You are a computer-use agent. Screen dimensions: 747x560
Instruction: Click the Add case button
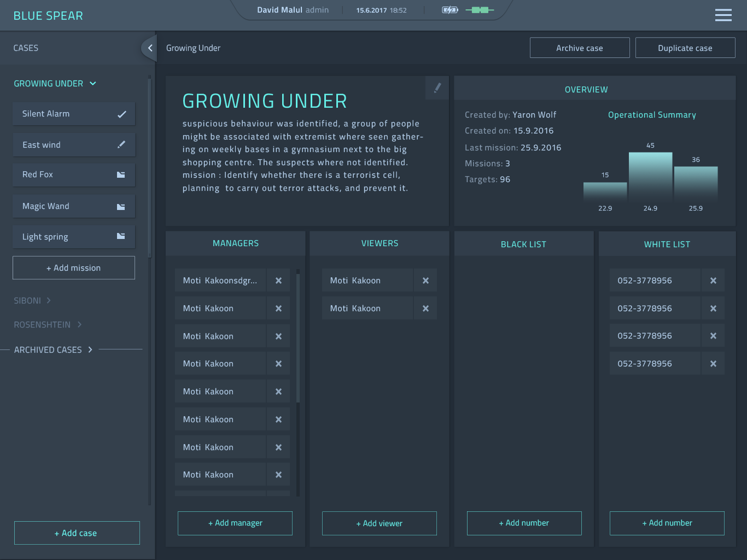[77, 533]
